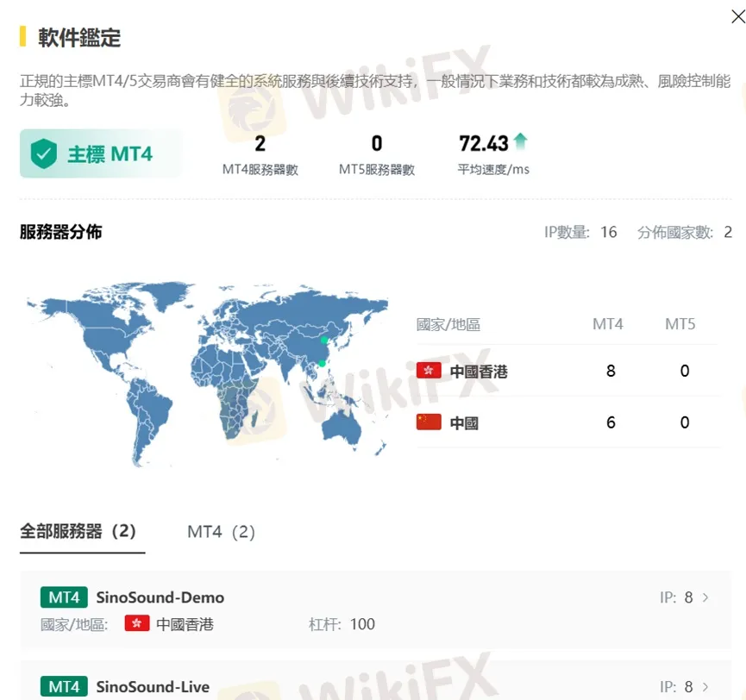Click the green up arrow beside 72.43

(x=521, y=141)
